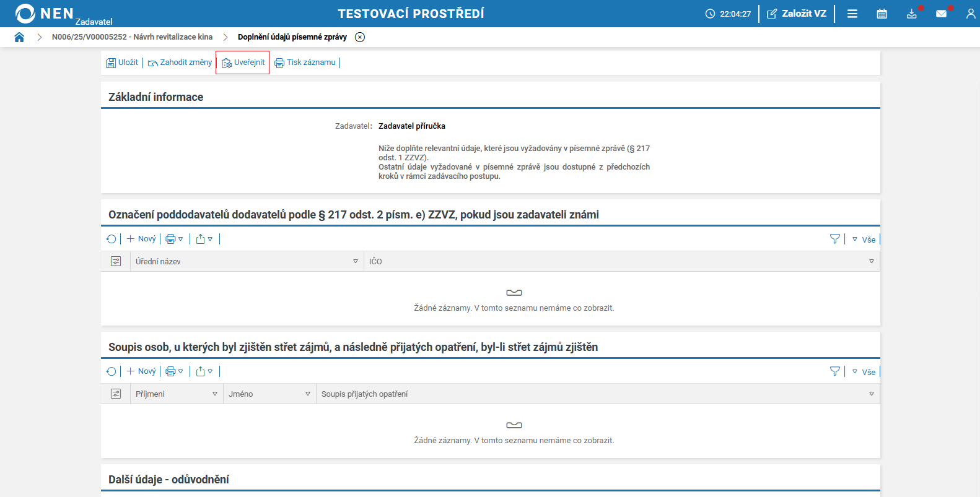This screenshot has width=980, height=497.
Task: Refresh the Soupis osob list
Action: (112, 371)
